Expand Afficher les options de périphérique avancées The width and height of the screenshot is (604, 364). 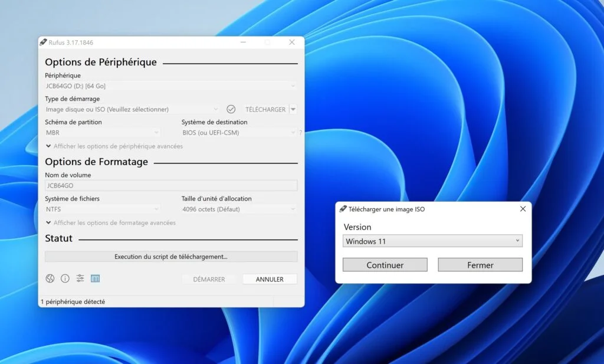(x=114, y=146)
